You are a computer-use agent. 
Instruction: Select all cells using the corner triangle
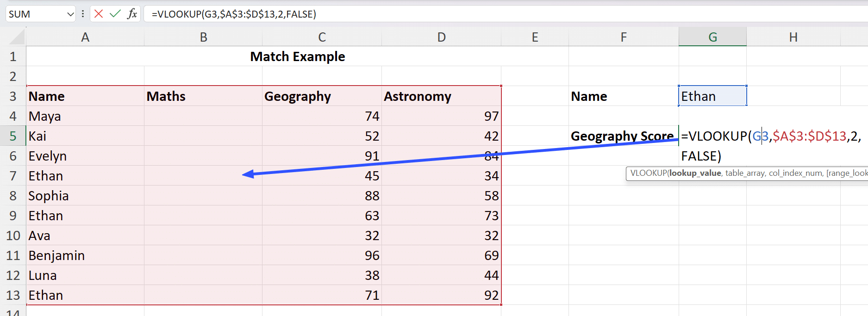tap(17, 37)
